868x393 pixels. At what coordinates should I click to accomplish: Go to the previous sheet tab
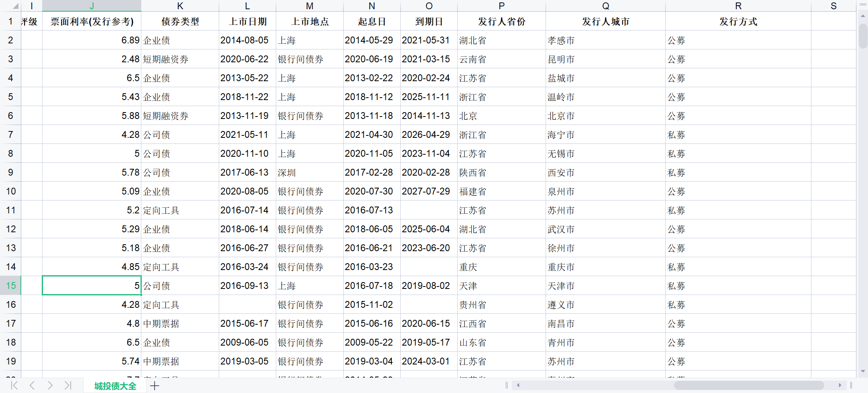[x=32, y=386]
